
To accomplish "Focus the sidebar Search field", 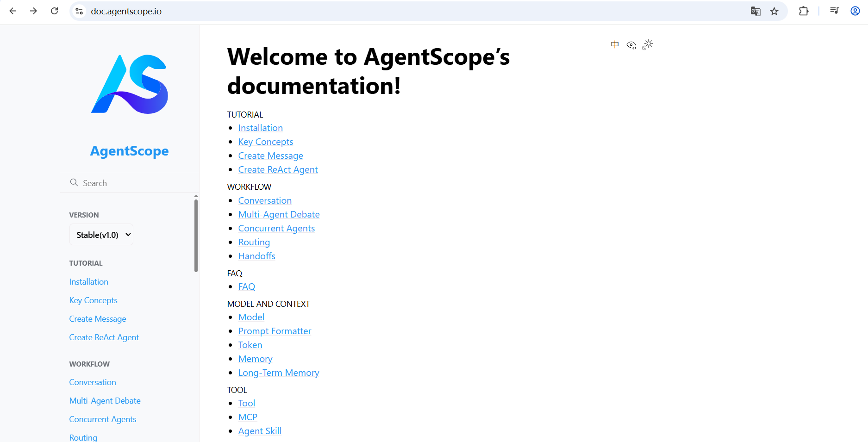I will click(130, 183).
